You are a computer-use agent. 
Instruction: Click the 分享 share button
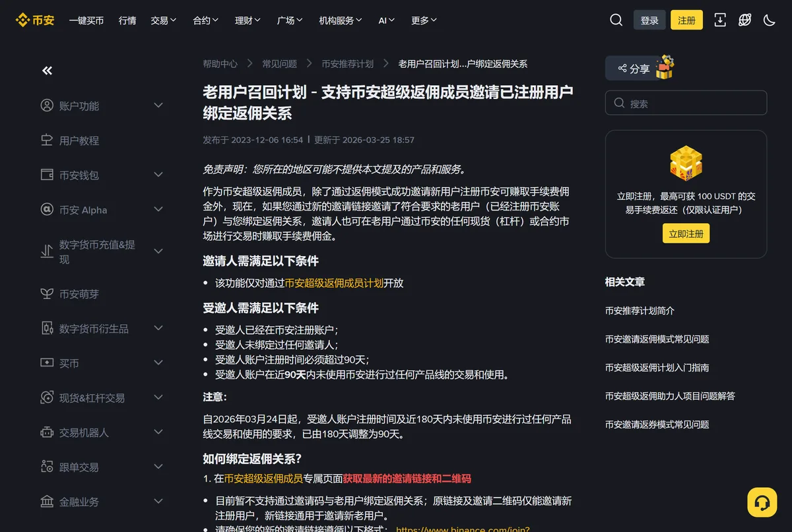pos(634,68)
